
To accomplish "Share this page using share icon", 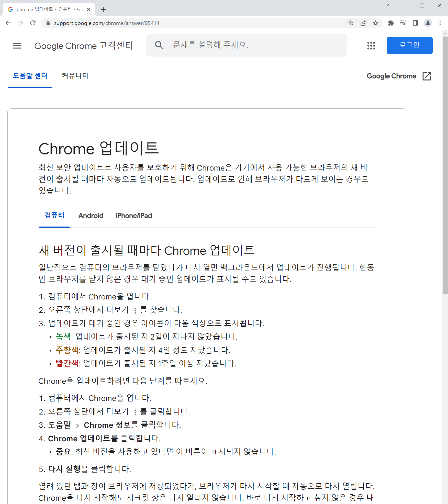I will pos(363,23).
